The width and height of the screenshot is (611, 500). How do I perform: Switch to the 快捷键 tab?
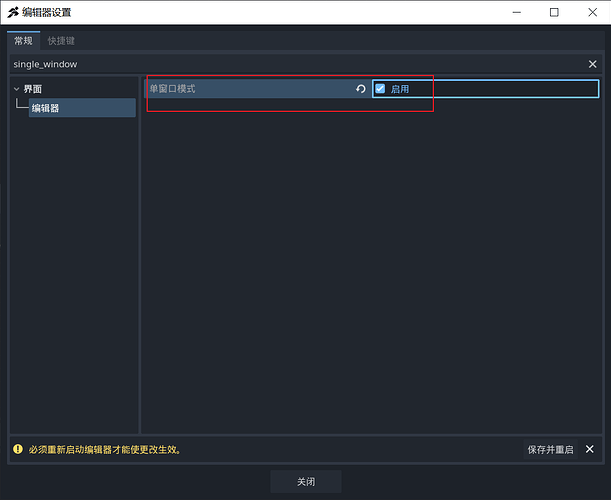pyautogui.click(x=61, y=41)
